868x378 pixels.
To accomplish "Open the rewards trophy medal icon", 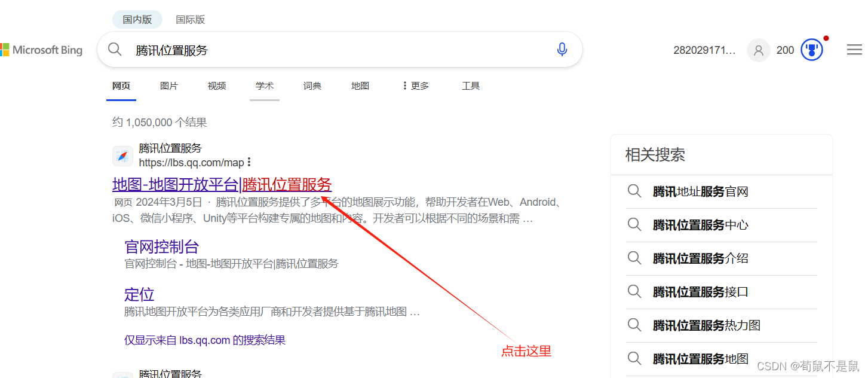I will (812, 50).
